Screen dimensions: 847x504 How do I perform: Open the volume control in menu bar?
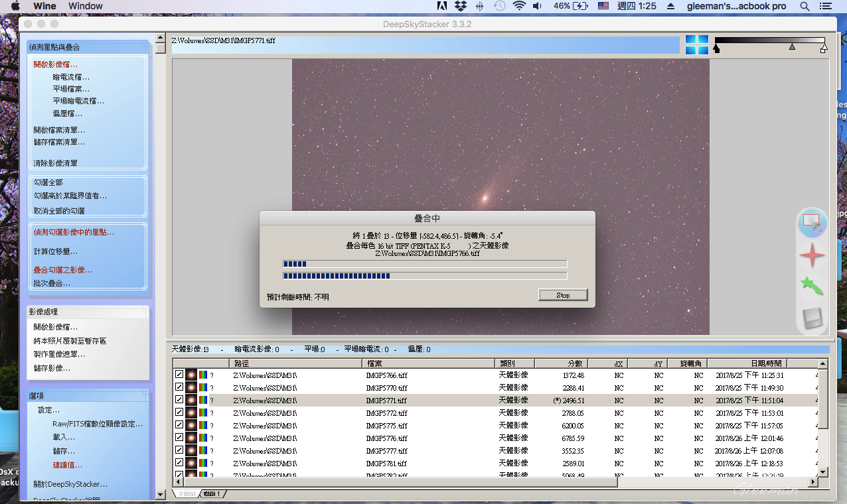click(x=537, y=6)
